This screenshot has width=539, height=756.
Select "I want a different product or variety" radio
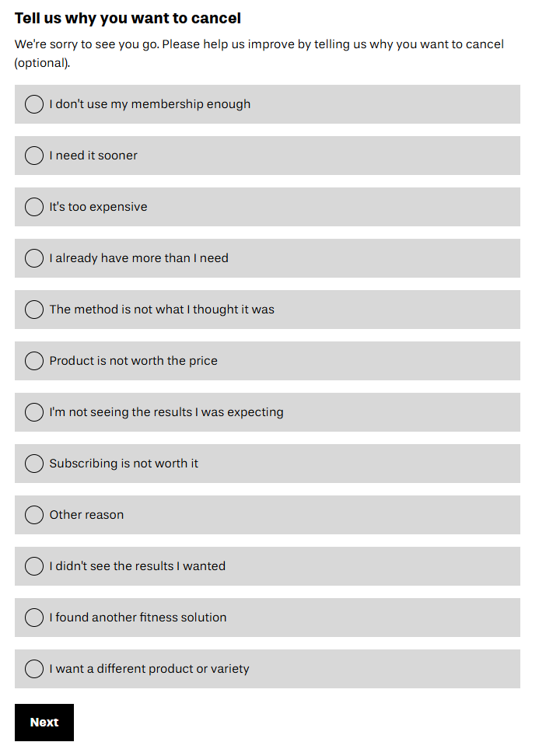click(x=34, y=669)
